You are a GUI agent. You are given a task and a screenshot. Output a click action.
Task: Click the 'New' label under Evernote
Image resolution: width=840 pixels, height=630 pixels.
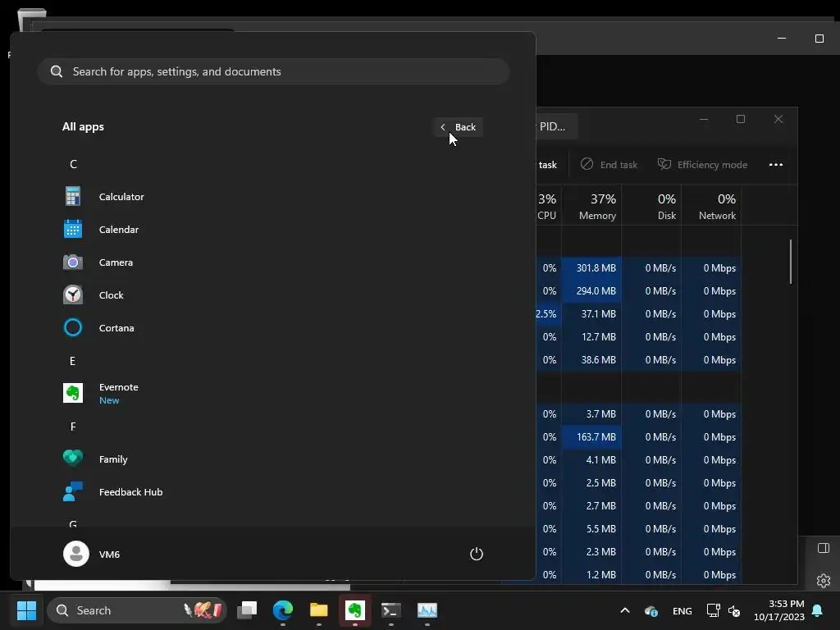[109, 400]
